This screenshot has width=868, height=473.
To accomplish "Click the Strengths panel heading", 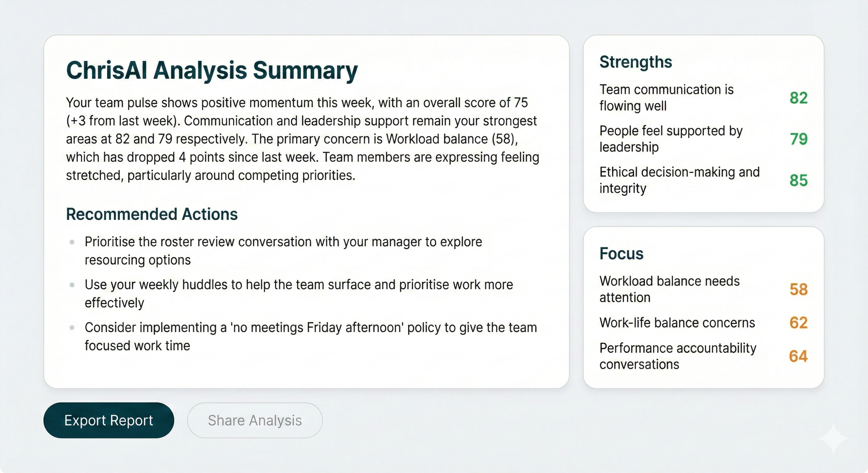I will [636, 62].
